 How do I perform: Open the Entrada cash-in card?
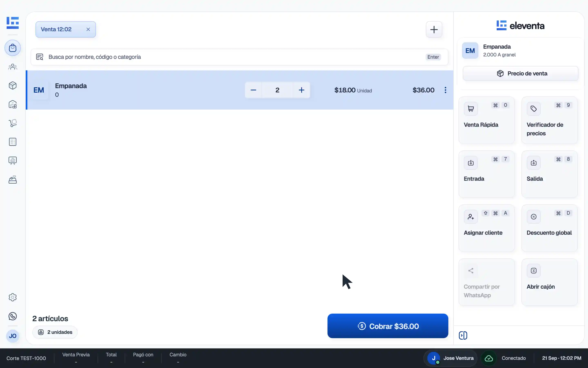(x=487, y=174)
